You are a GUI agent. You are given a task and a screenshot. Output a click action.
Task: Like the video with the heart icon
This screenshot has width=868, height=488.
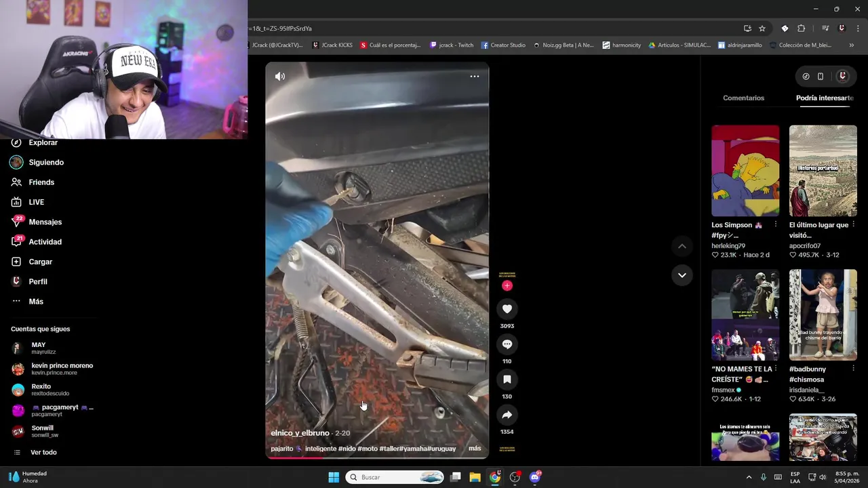tap(507, 309)
